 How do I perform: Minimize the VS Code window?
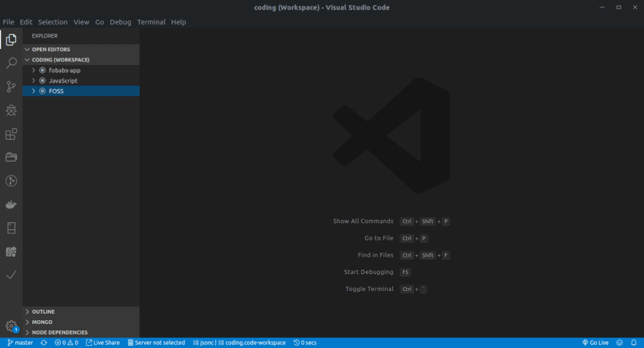point(602,7)
